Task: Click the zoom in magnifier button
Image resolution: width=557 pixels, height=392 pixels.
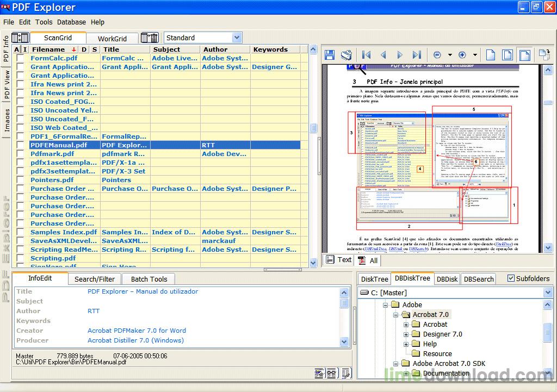Action: click(x=462, y=55)
